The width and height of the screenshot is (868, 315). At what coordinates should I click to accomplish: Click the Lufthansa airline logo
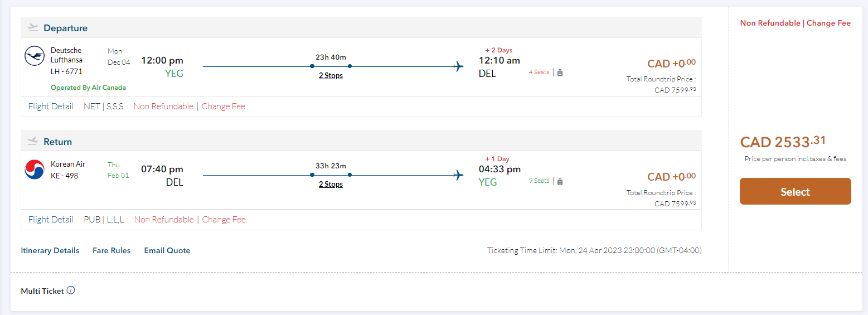35,56
